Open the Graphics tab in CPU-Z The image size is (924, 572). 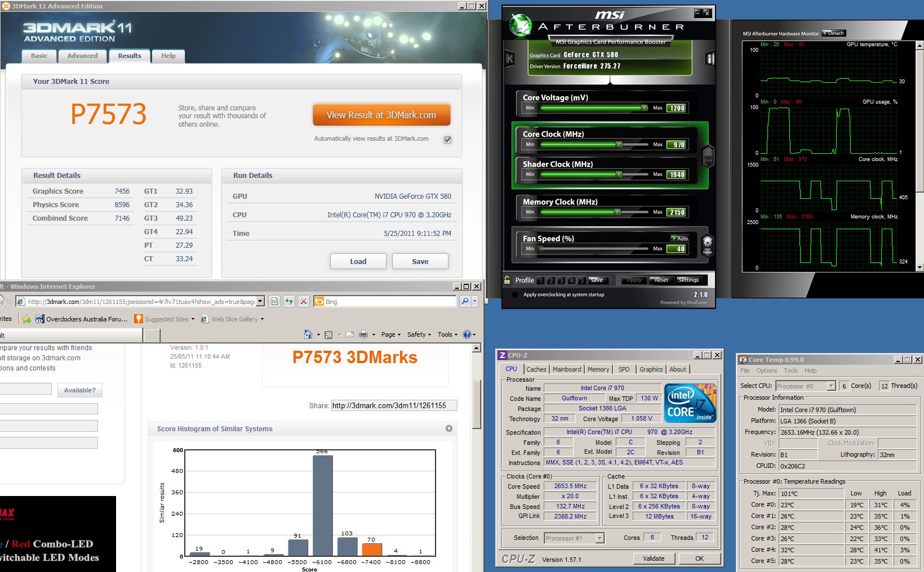(x=651, y=369)
